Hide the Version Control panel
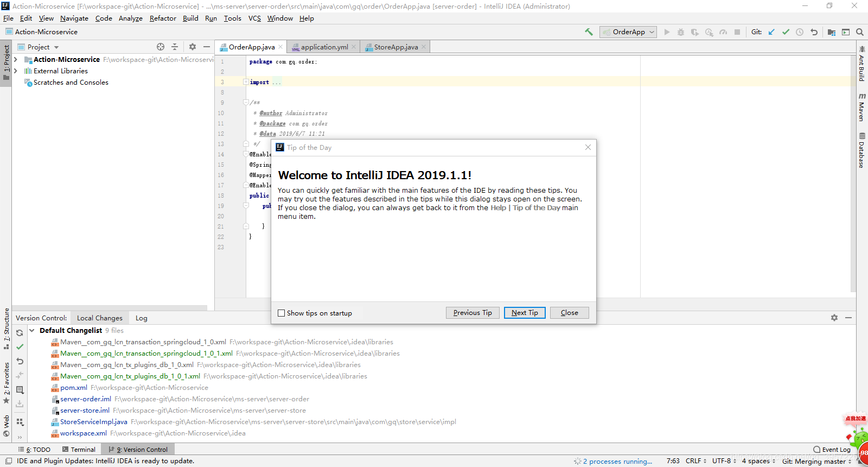 point(848,318)
